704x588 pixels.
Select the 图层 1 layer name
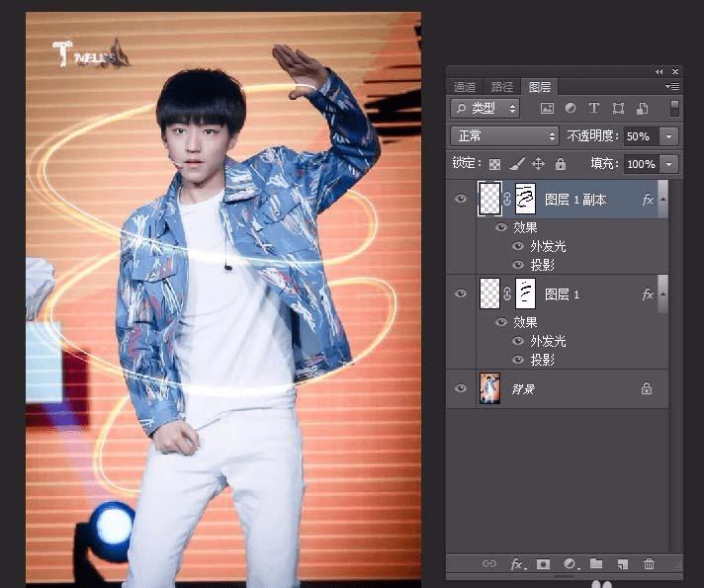click(x=562, y=294)
